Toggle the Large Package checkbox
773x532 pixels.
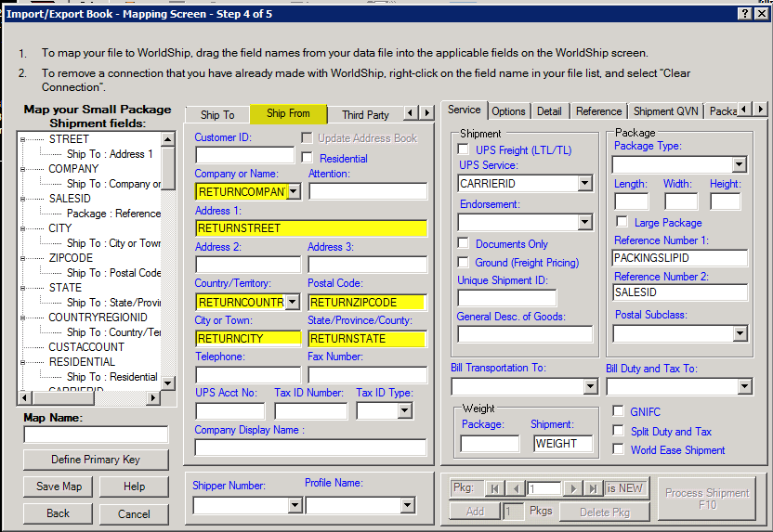pos(622,223)
